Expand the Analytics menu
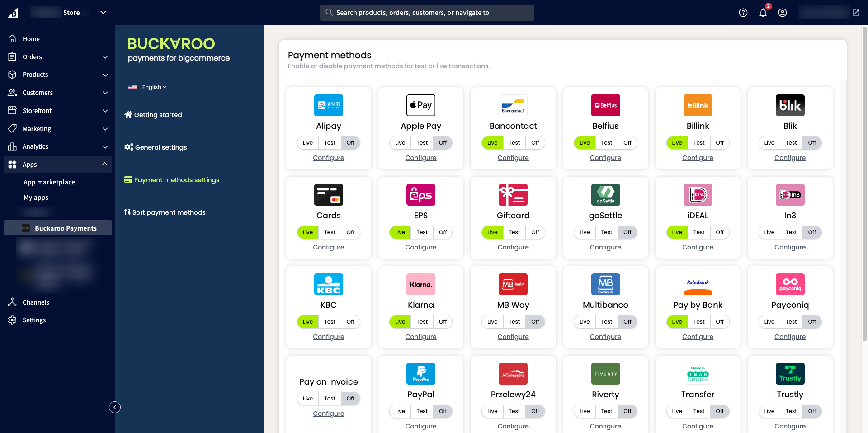Screen dimensions: 868x433 (58, 146)
